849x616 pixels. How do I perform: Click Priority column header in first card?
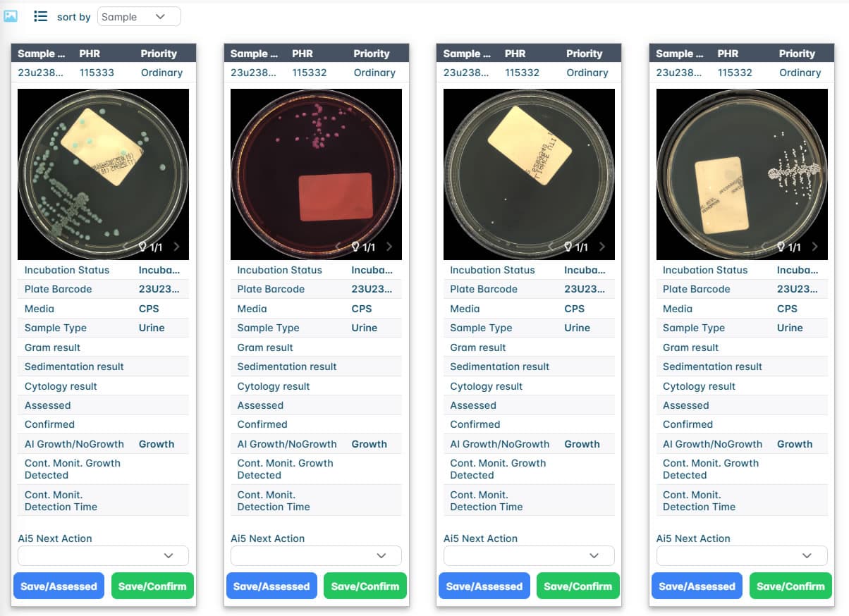tap(159, 54)
